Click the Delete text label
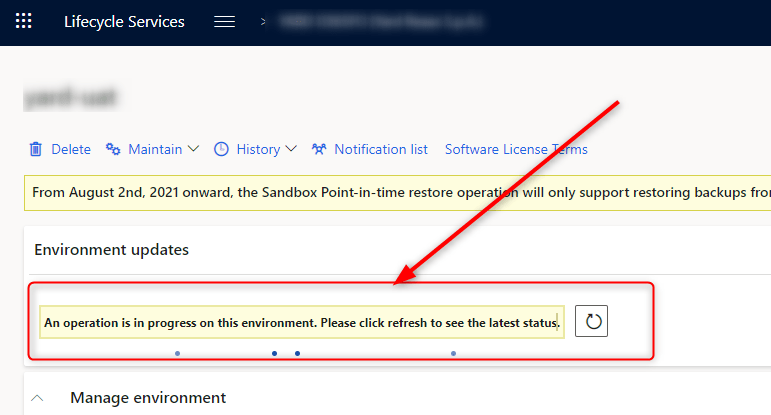This screenshot has width=771, height=415. (71, 149)
